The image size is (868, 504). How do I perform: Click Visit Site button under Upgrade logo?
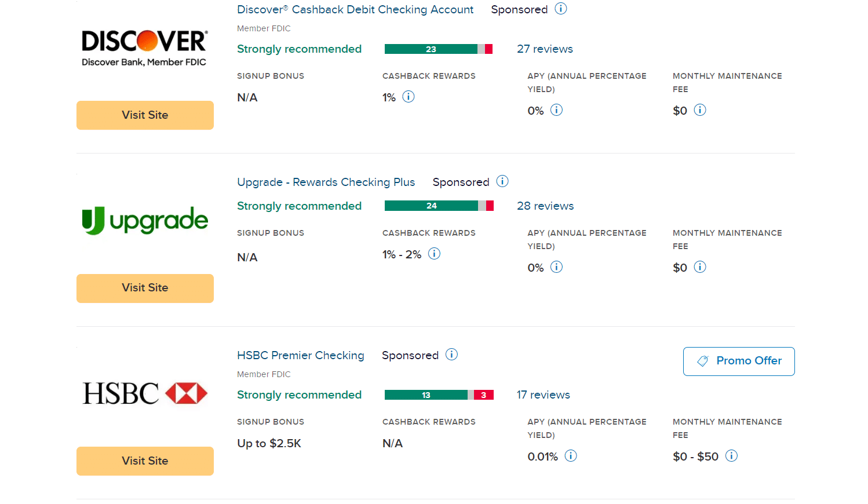coord(145,288)
